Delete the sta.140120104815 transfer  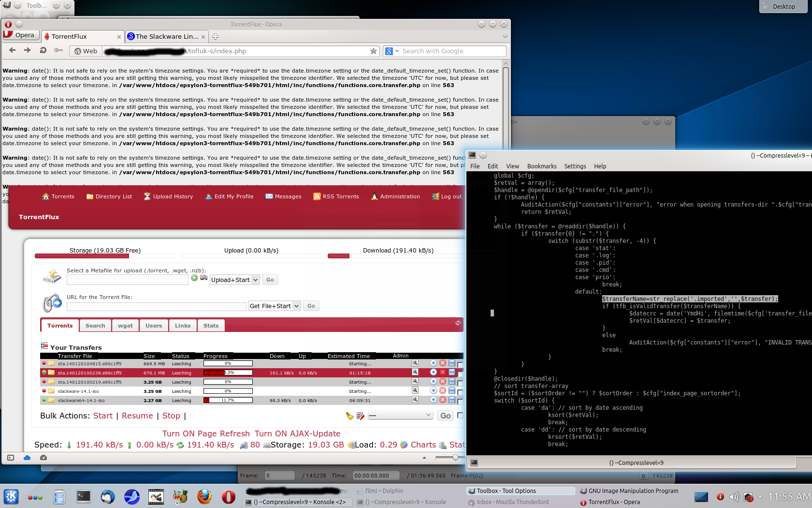point(442,363)
